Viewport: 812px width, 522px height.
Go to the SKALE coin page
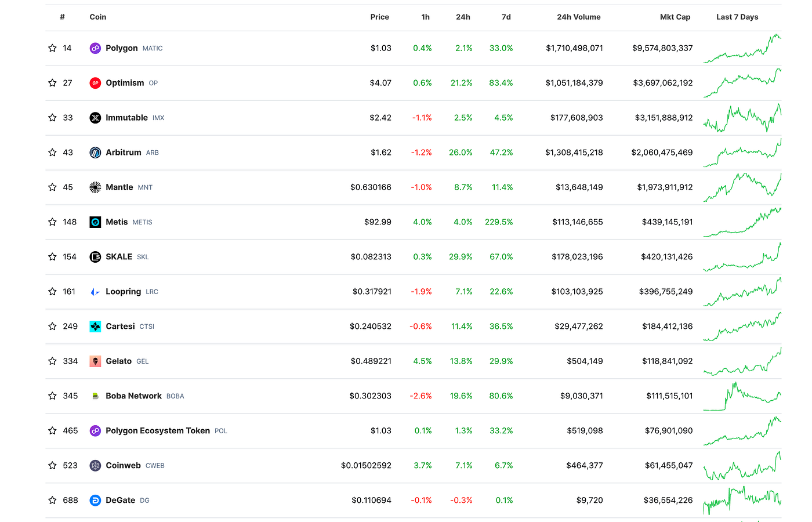[x=119, y=257]
